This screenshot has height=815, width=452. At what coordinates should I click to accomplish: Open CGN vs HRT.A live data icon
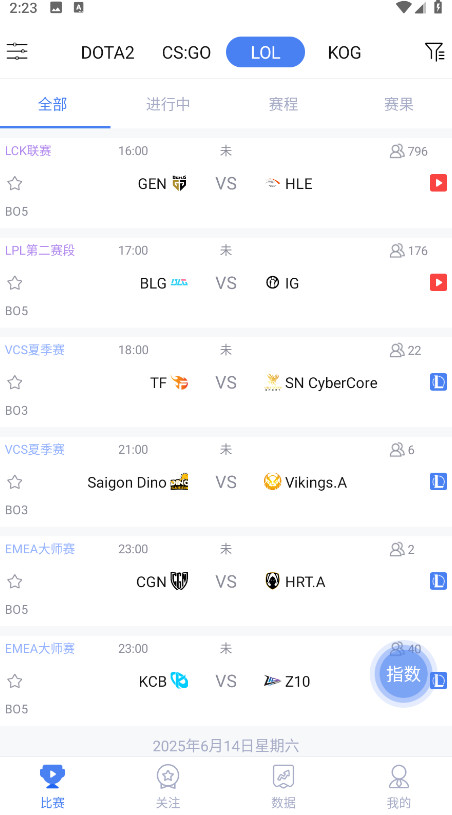pos(438,582)
